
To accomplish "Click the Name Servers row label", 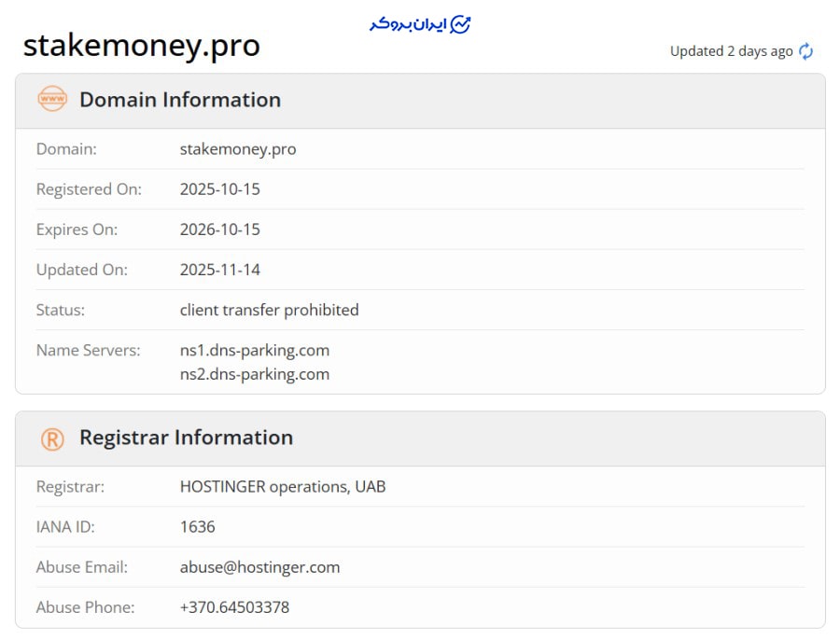I will (x=88, y=351).
